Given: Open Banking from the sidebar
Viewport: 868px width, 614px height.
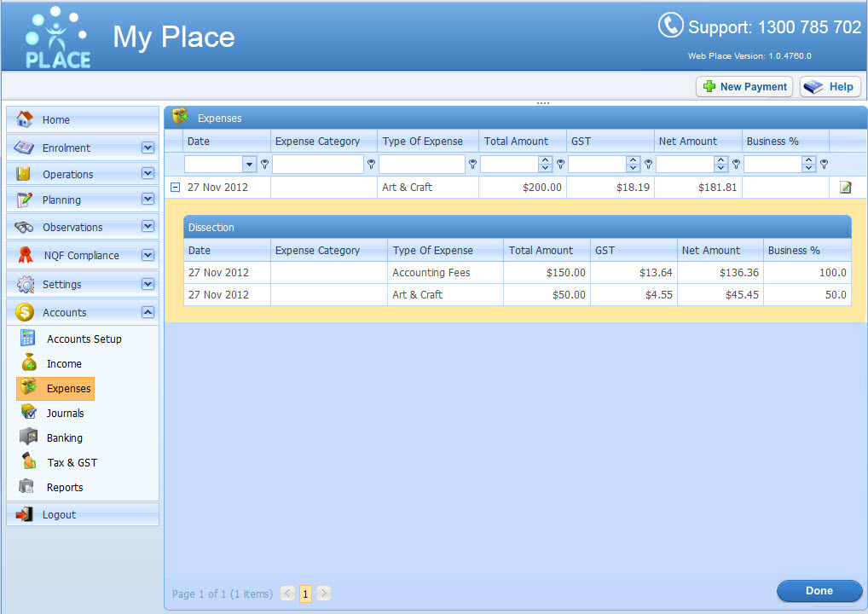Looking at the screenshot, I should (64, 437).
